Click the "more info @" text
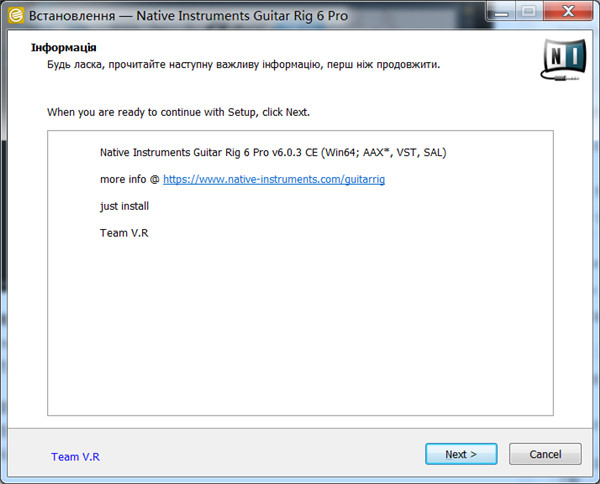600x484 pixels. pos(129,179)
